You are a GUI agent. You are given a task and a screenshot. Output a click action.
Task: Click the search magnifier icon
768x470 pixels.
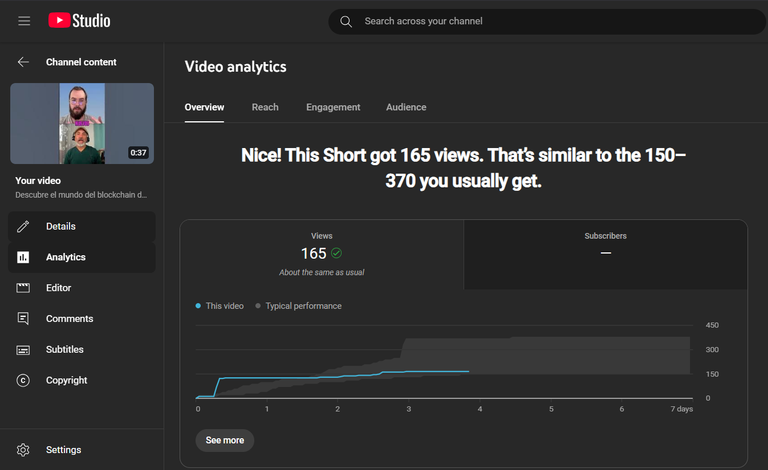pos(346,22)
